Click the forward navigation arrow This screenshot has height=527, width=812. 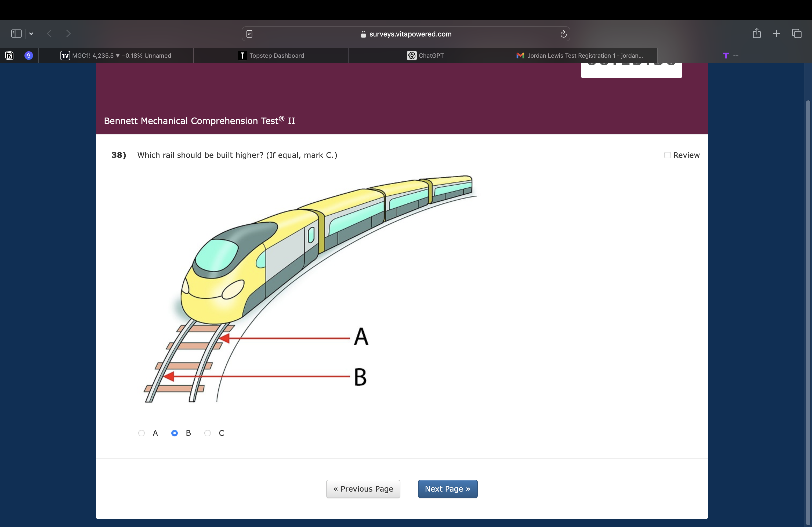(68, 33)
